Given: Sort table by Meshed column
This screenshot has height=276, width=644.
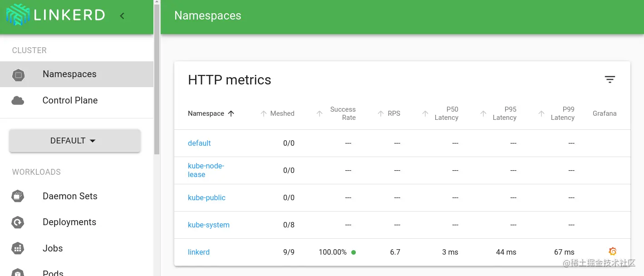Looking at the screenshot, I should (x=282, y=113).
